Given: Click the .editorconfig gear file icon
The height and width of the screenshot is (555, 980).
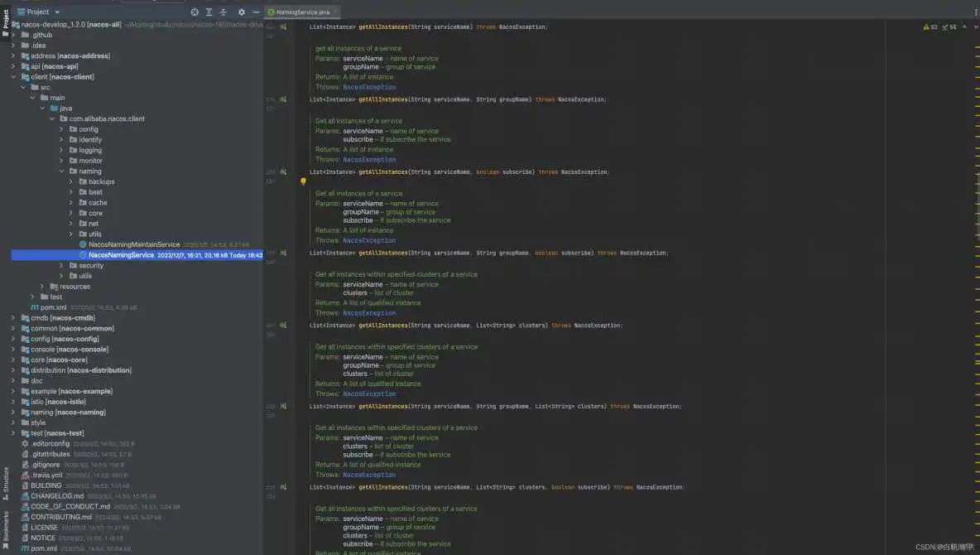Looking at the screenshot, I should pyautogui.click(x=25, y=444).
